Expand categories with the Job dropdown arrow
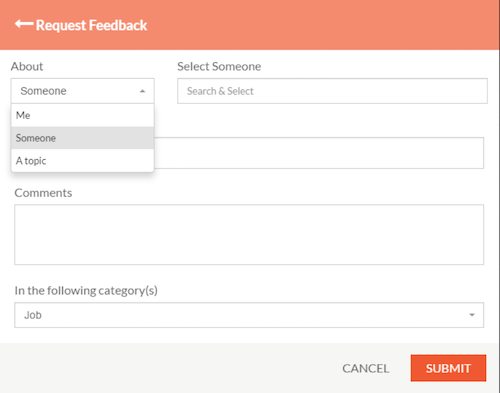The height and width of the screenshot is (393, 500). click(x=472, y=315)
